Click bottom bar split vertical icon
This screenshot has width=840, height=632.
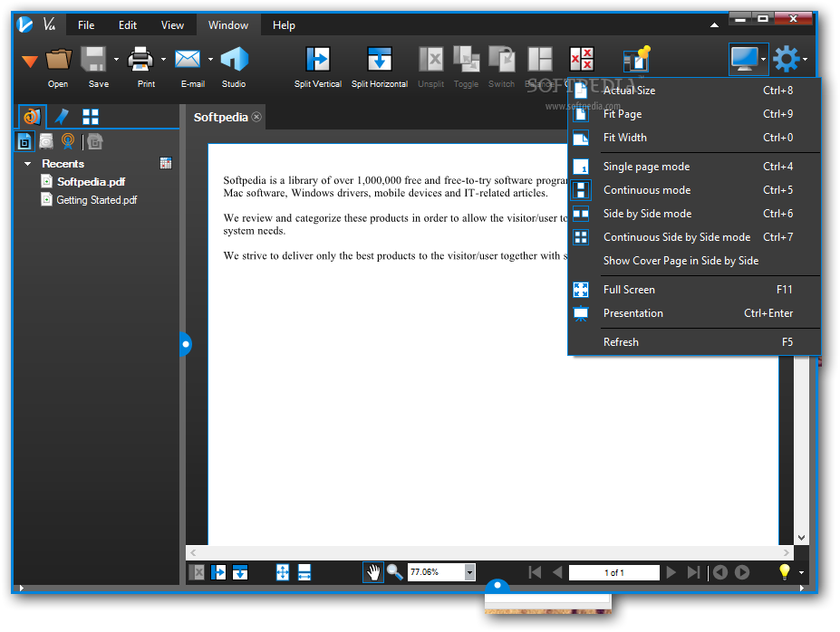coord(218,572)
